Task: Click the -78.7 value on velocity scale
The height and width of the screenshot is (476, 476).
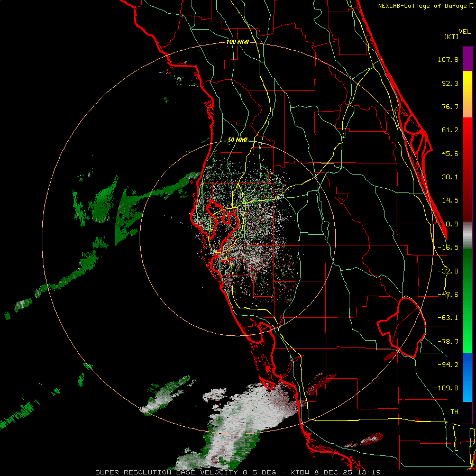Action: coord(448,342)
